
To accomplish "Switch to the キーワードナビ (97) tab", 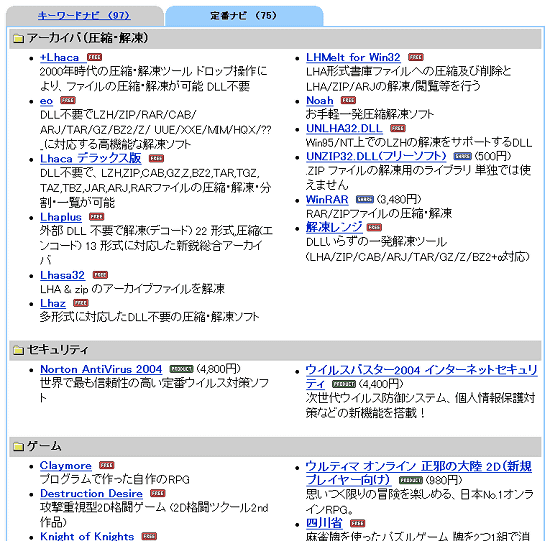I will pos(84,16).
